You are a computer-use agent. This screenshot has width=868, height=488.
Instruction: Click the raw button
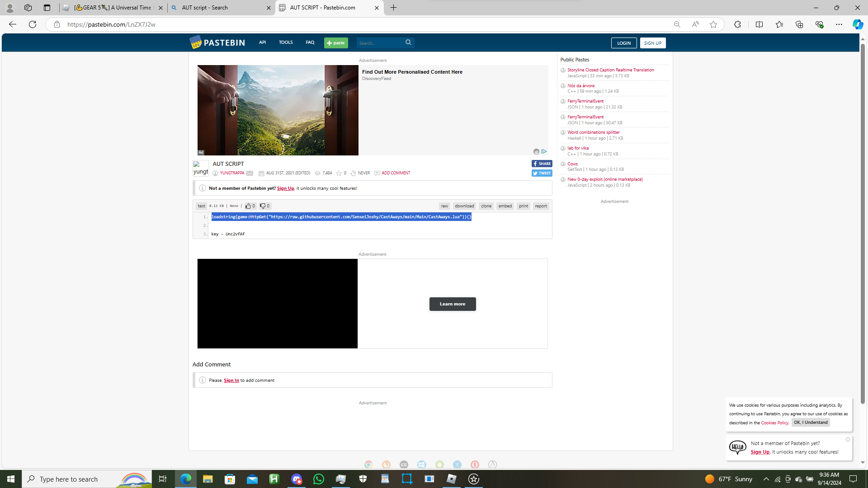[444, 206]
